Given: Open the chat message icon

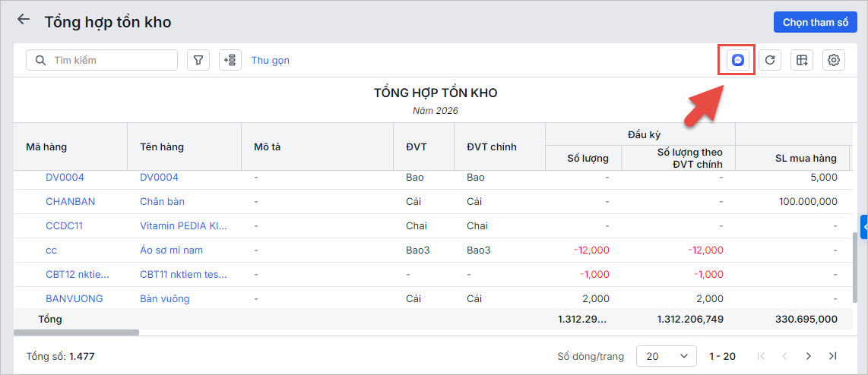Looking at the screenshot, I should click(737, 60).
